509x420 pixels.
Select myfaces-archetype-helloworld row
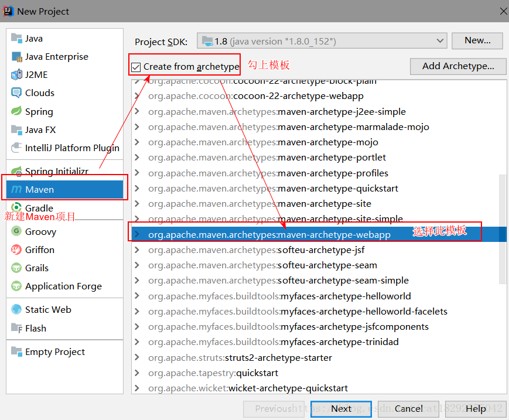point(319,296)
